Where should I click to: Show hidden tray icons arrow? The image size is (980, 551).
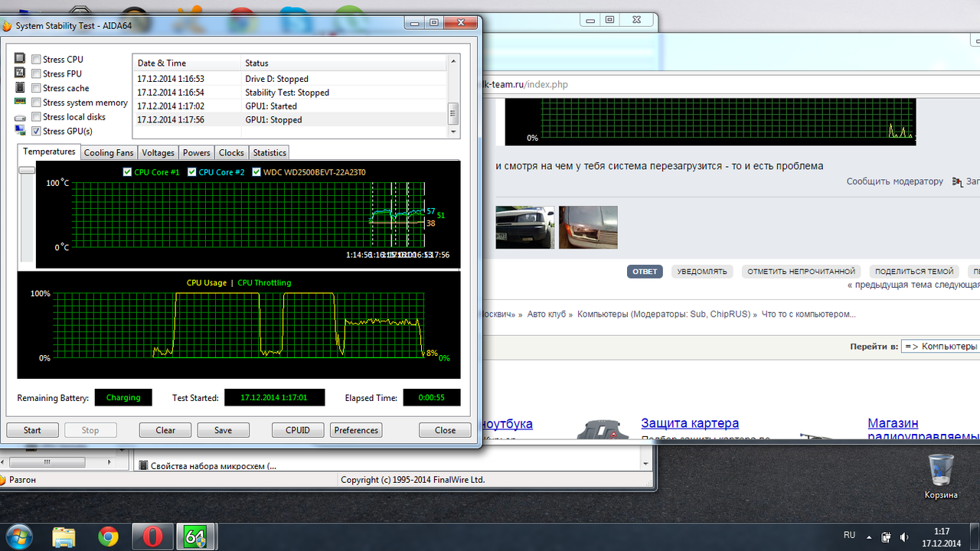click(870, 536)
